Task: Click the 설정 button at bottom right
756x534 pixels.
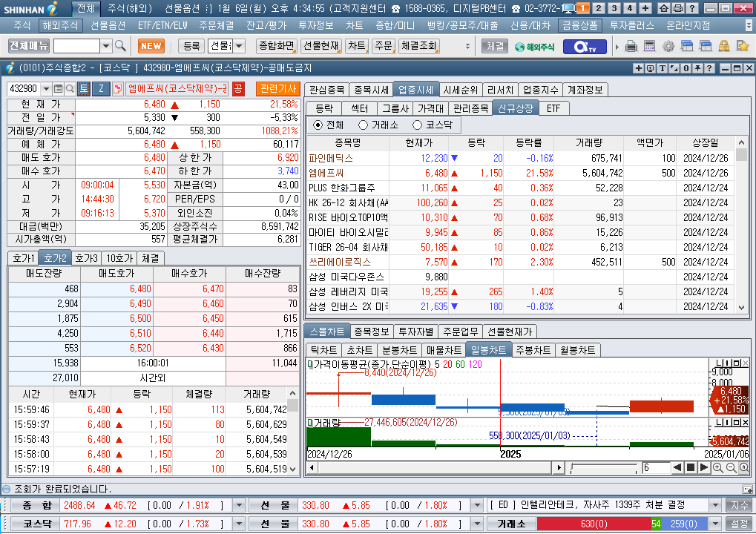Action: 739,524
